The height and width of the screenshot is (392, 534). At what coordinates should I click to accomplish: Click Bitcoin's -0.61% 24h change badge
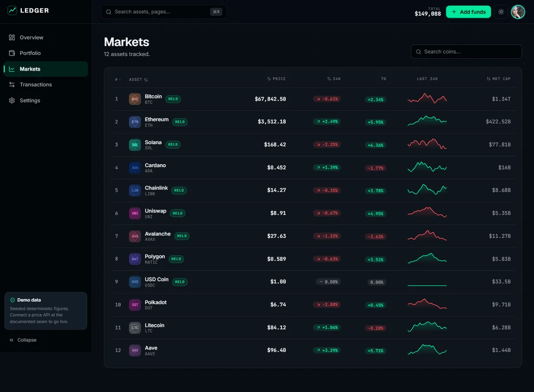(327, 99)
